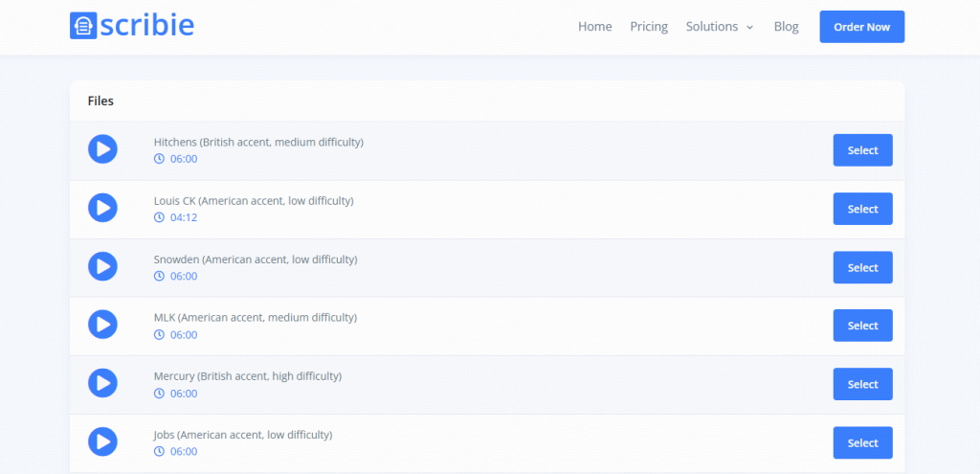This screenshot has width=980, height=474.
Task: Click 'Louis CK (American accent, low difficulty)' title
Action: pyautogui.click(x=254, y=201)
